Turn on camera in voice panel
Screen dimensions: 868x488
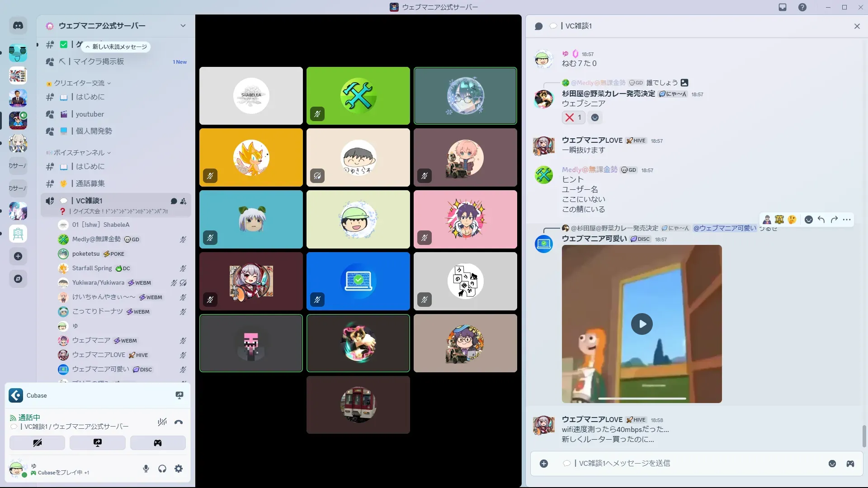click(x=37, y=443)
